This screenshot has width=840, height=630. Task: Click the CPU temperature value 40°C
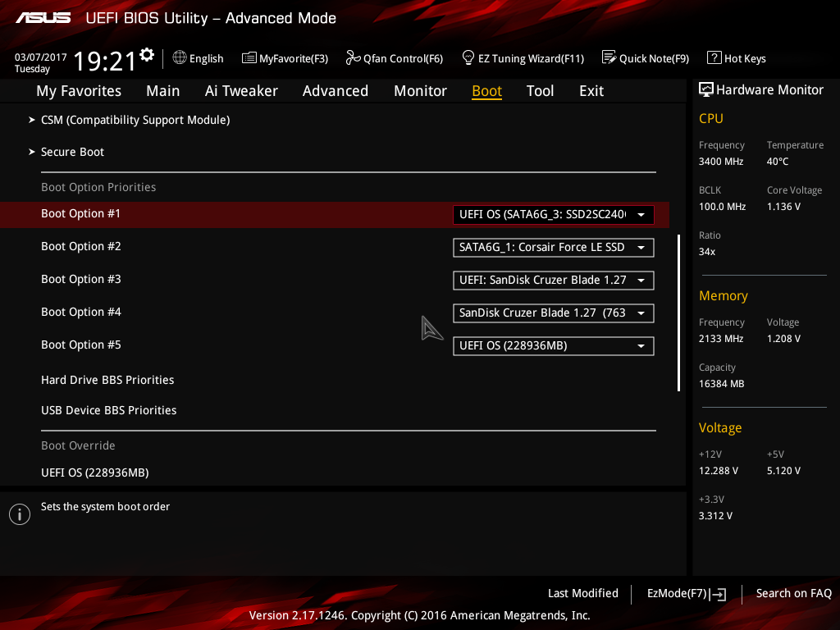tap(778, 162)
